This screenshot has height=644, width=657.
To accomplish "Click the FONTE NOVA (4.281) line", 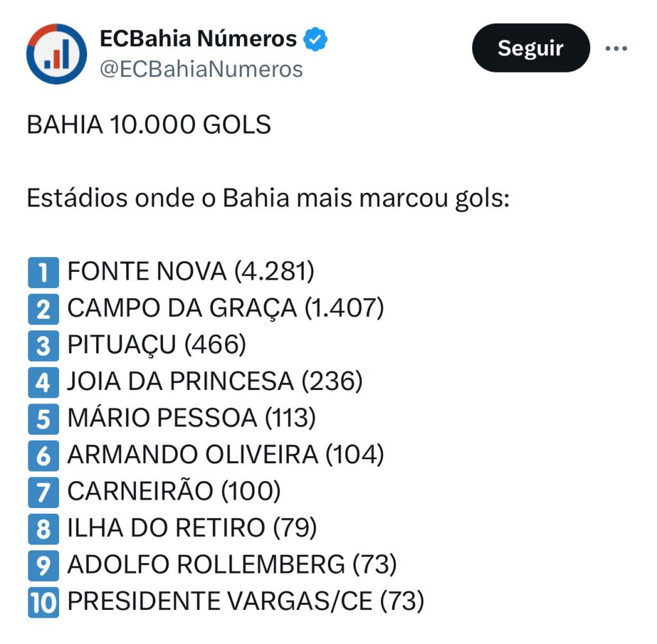I will click(191, 273).
